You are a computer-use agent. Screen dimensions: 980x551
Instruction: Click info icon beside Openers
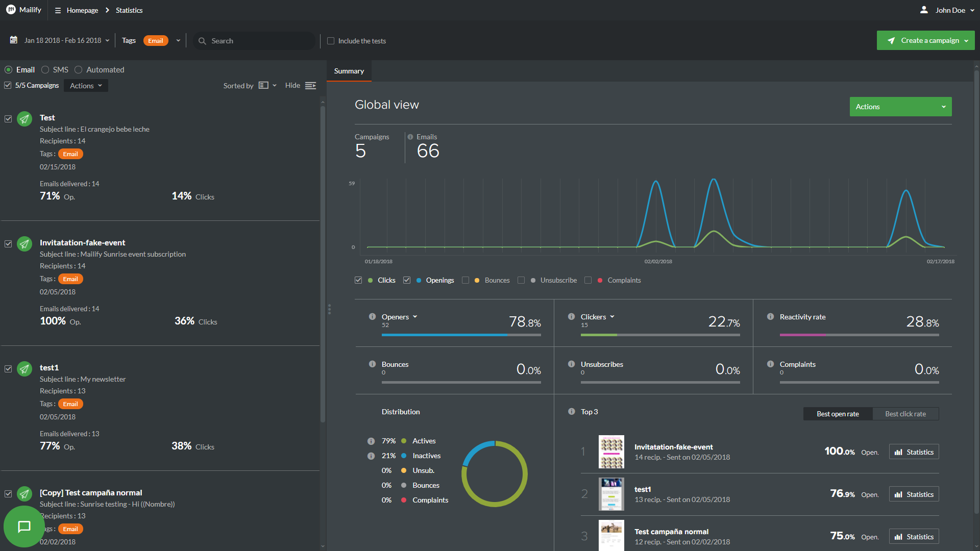click(372, 316)
